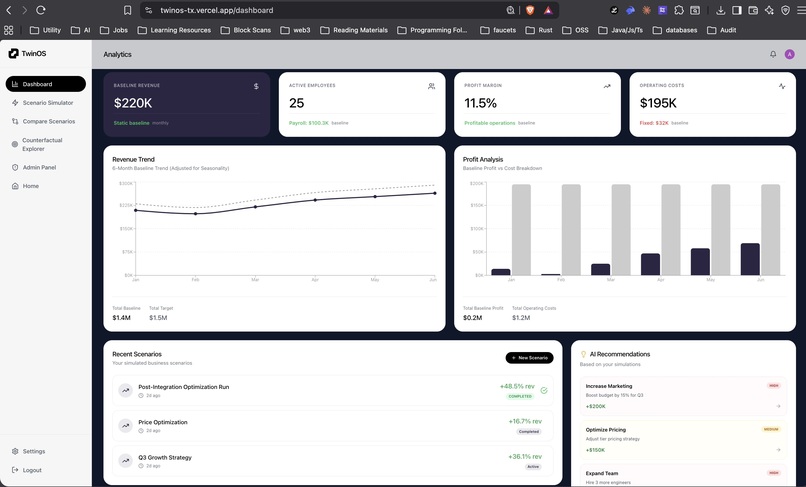Open the Brave shields lion icon
The width and height of the screenshot is (806, 487).
pyautogui.click(x=530, y=10)
